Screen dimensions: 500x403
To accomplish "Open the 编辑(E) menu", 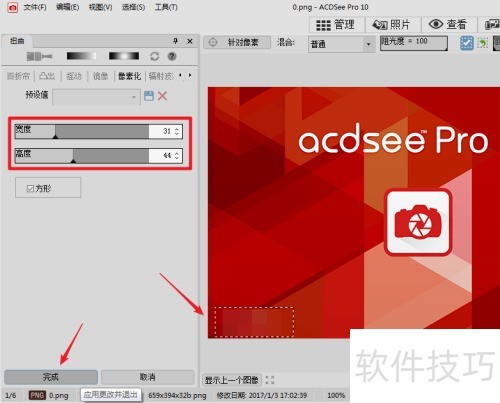I will (68, 7).
